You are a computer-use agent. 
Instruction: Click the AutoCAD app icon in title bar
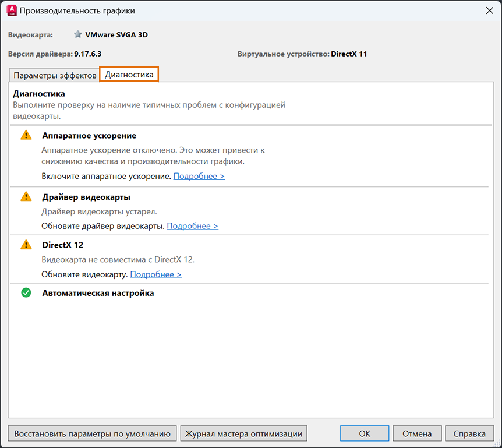10,10
